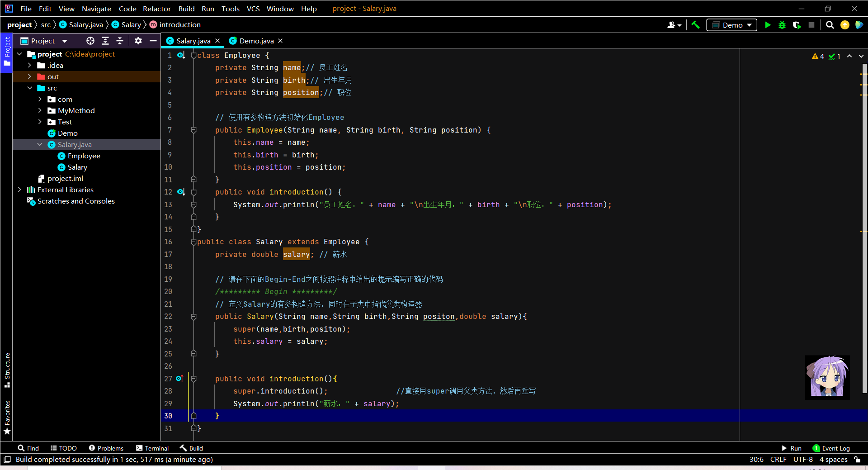This screenshot has height=470, width=868.
Task: Click the warnings indicator showing 4
Action: 818,56
